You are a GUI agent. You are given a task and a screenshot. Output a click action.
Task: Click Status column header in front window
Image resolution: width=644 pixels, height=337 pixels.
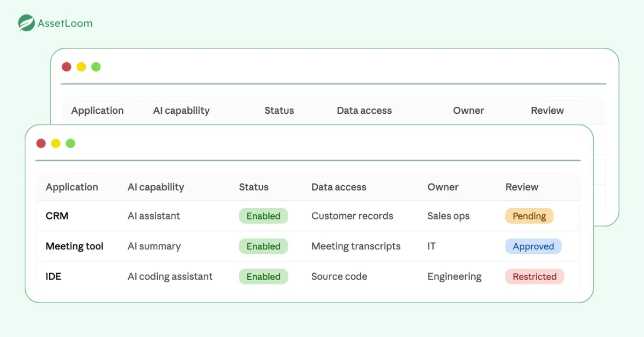click(x=254, y=187)
